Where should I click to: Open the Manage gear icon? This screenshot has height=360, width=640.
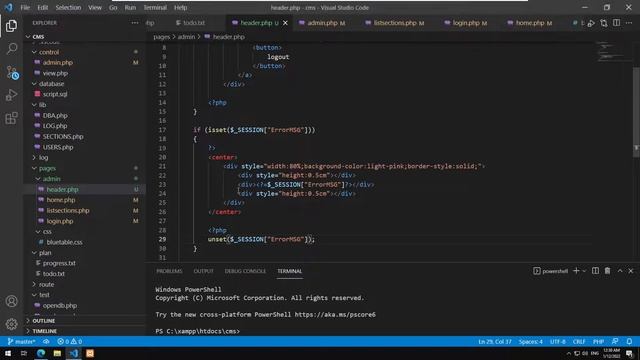point(11,324)
